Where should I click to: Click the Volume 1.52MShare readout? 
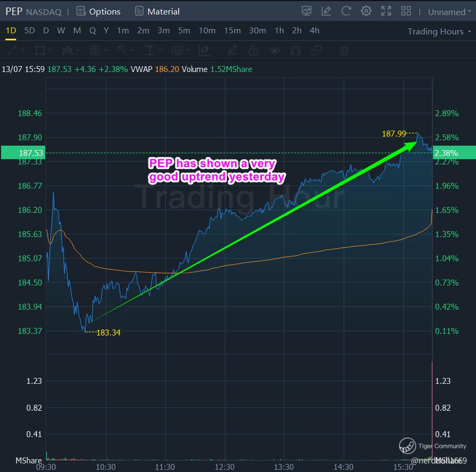click(217, 69)
